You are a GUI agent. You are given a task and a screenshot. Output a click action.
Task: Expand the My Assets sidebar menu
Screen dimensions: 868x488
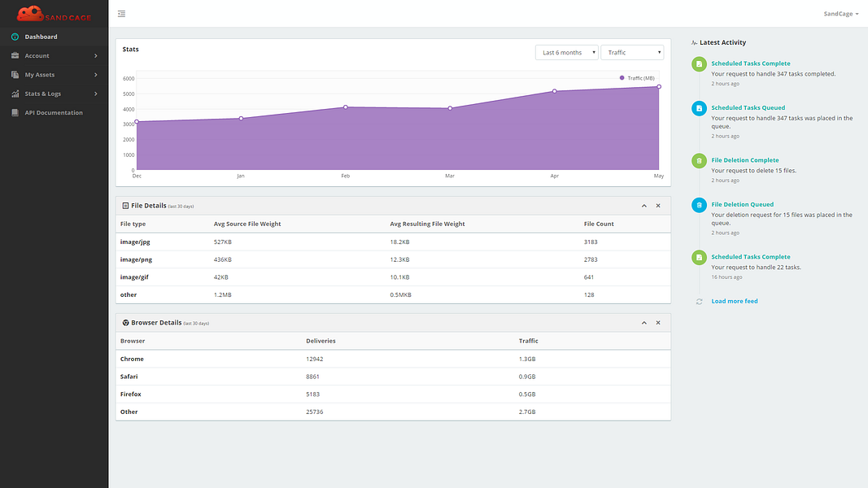point(55,75)
